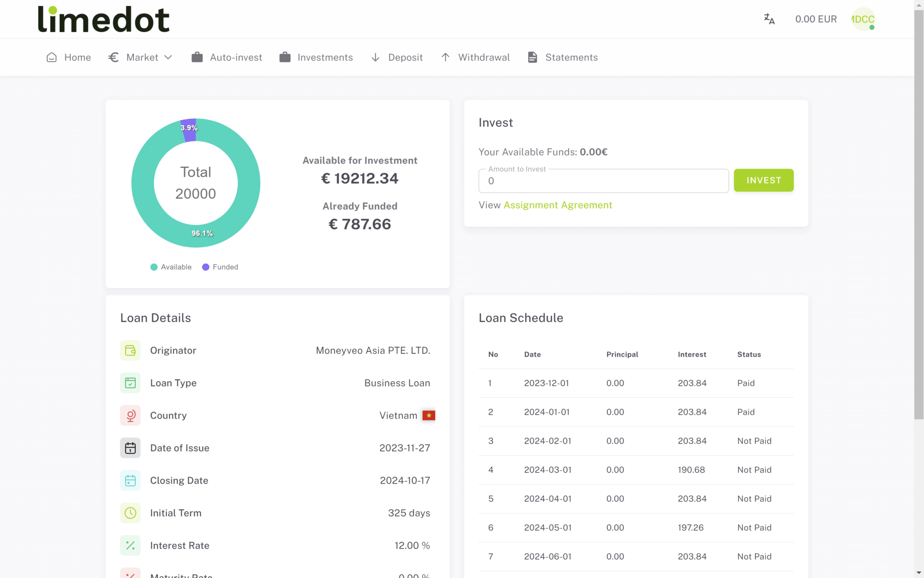Image resolution: width=924 pixels, height=578 pixels.
Task: Click the scrollbar up arrow
Action: pyautogui.click(x=919, y=5)
